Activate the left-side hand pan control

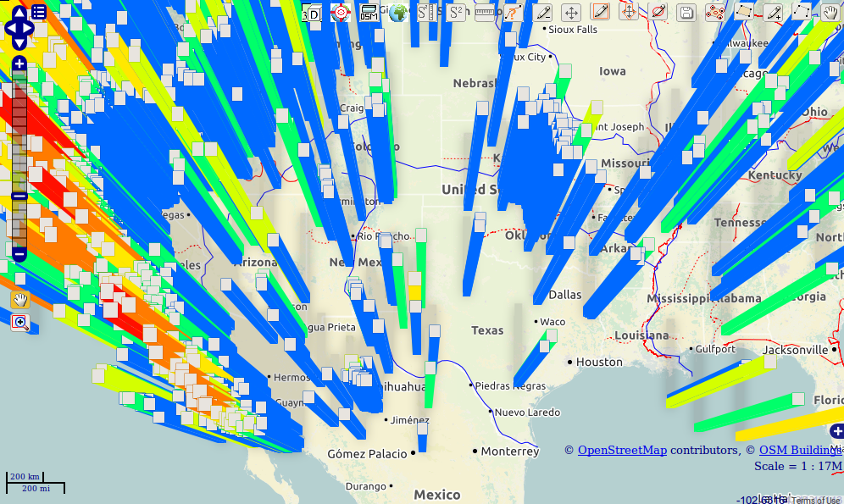[20, 299]
